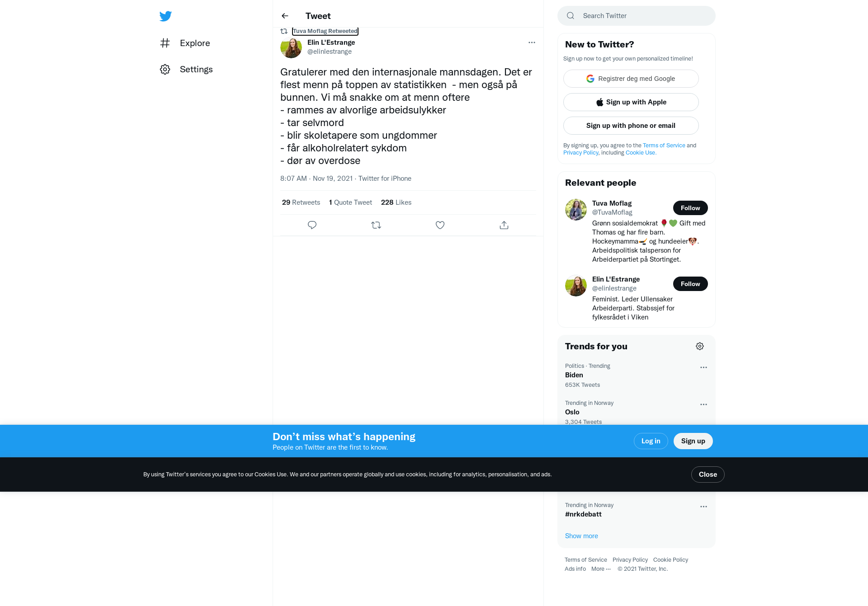Close the cookie notice banner
This screenshot has height=606, width=868.
[x=708, y=474]
